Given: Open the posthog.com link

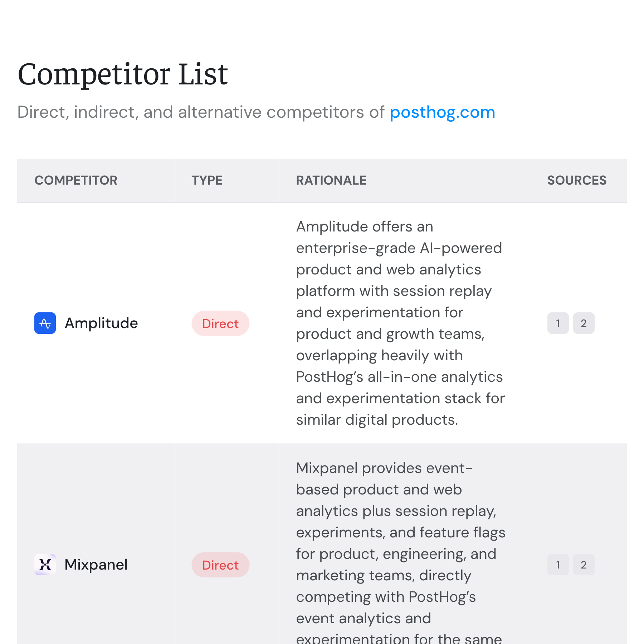Looking at the screenshot, I should point(442,112).
